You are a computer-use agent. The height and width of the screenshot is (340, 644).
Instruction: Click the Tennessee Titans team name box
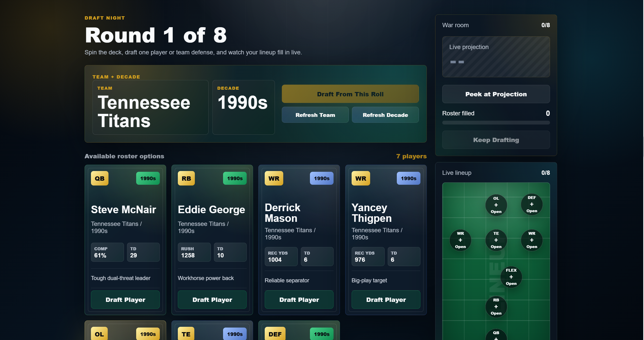(x=150, y=107)
